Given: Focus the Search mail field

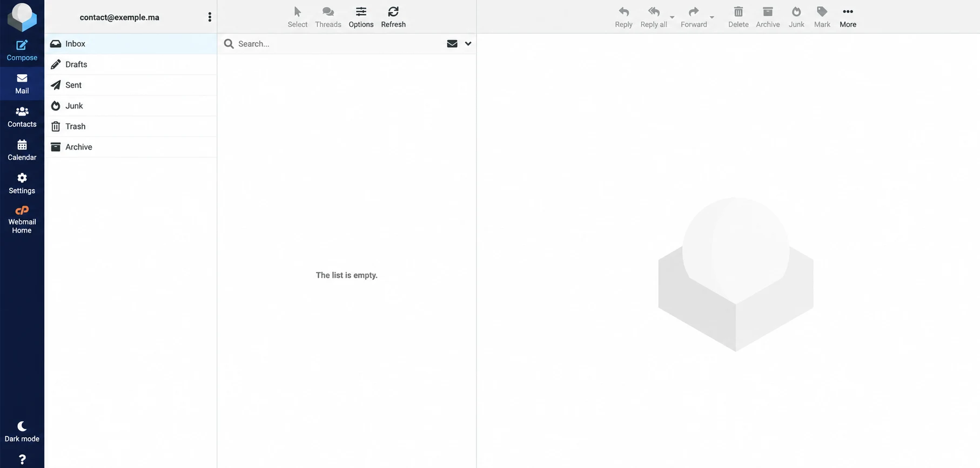Looking at the screenshot, I should click(x=339, y=44).
